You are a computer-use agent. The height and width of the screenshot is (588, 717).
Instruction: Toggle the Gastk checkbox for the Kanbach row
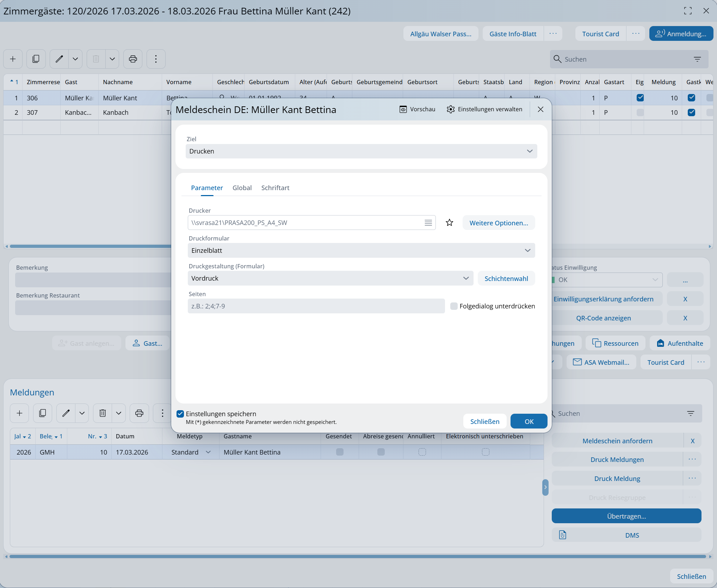[691, 112]
